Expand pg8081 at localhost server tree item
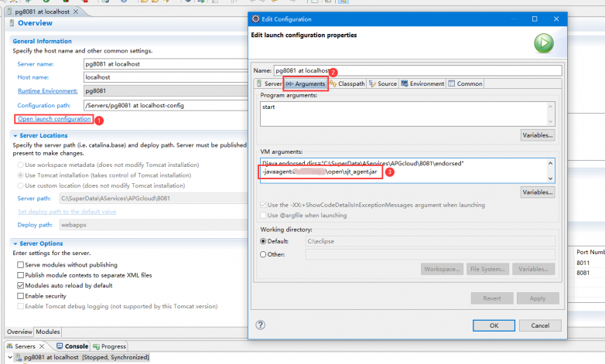The height and width of the screenshot is (364, 605). pos(9,358)
